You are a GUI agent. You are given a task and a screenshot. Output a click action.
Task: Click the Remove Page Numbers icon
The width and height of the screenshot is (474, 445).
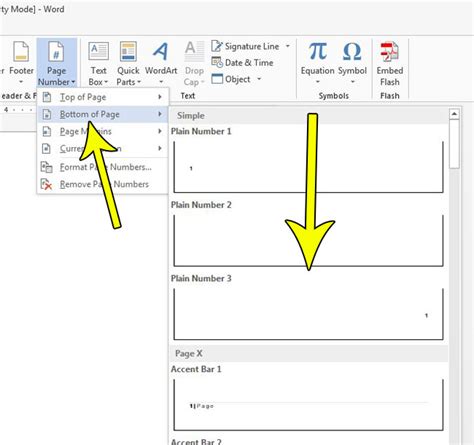[x=46, y=184]
